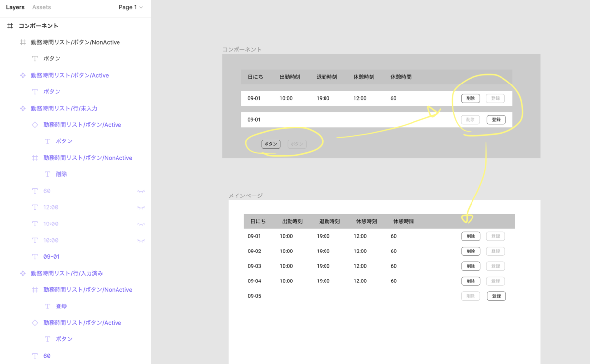Click 日にち header in コンポーネント frame
The image size is (590, 364).
(x=256, y=77)
